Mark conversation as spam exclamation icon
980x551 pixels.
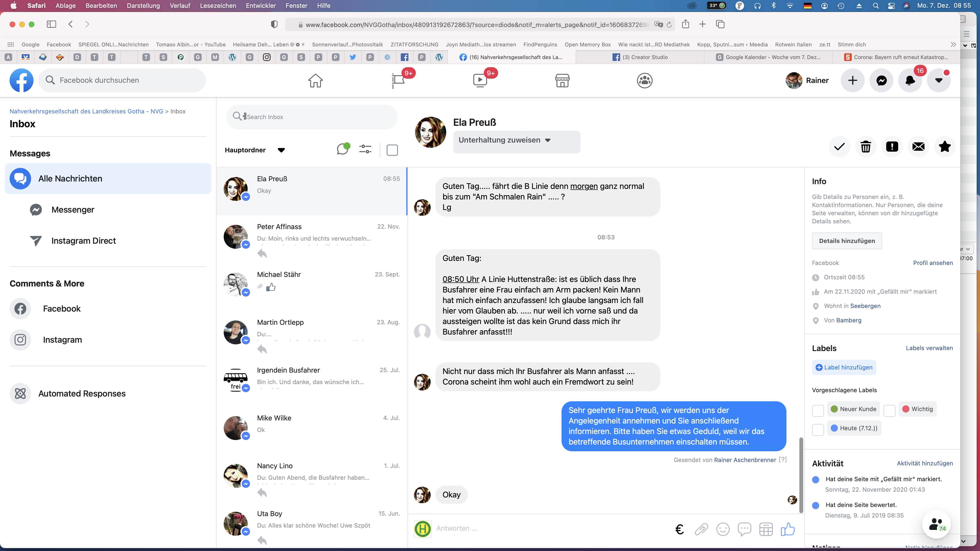[x=892, y=146]
